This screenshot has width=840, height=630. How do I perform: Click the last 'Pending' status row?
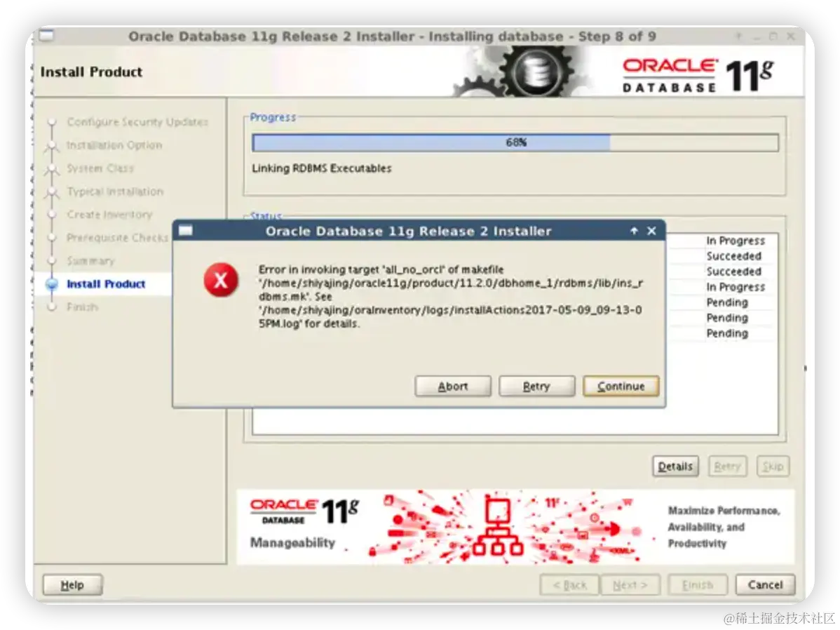click(727, 333)
